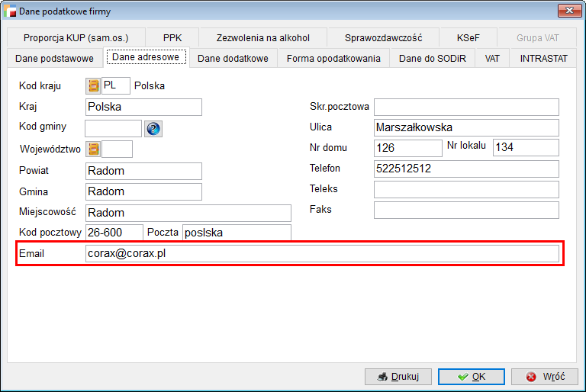
Task: Click into the Telefon input field
Action: coord(466,169)
